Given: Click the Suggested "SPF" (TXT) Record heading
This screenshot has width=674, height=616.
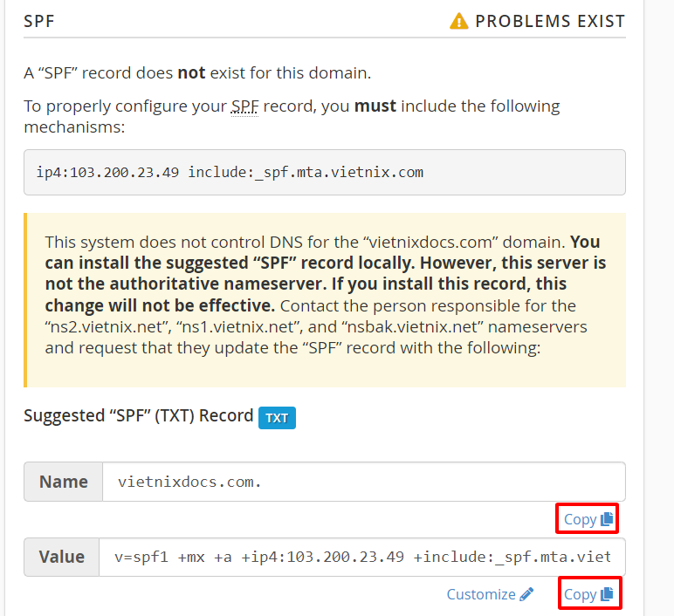Looking at the screenshot, I should click(x=139, y=416).
